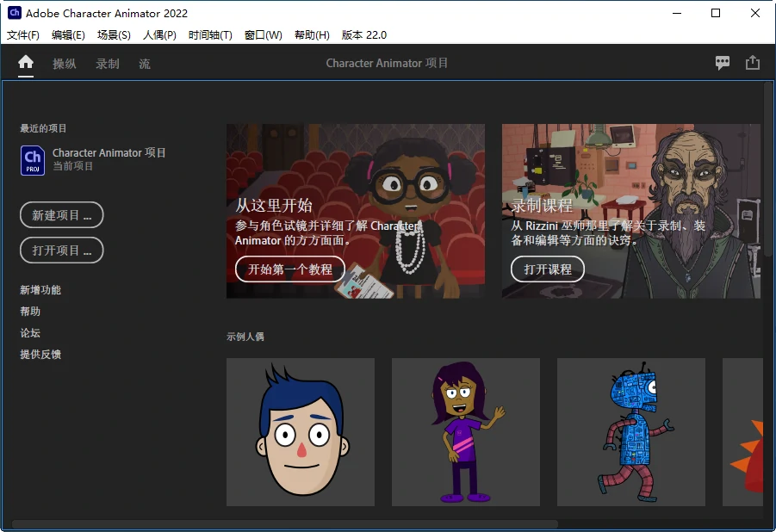
Task: Click the 打开项目 button
Action: pos(62,251)
